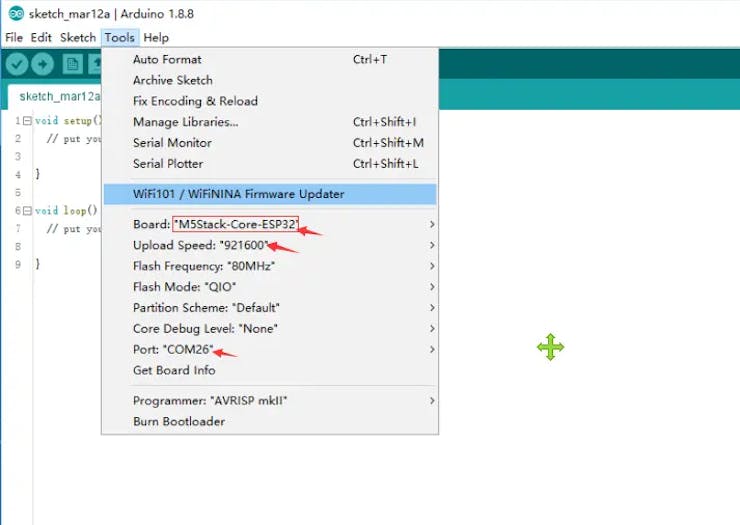Expand the Flash Mode QIO submenu
The width and height of the screenshot is (740, 525).
270,287
